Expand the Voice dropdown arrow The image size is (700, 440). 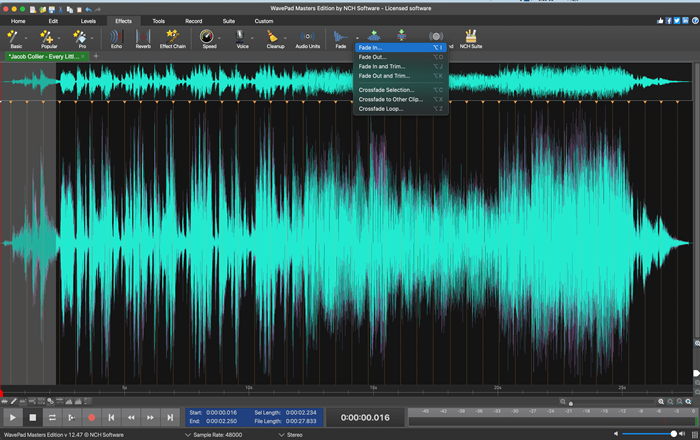pos(252,38)
